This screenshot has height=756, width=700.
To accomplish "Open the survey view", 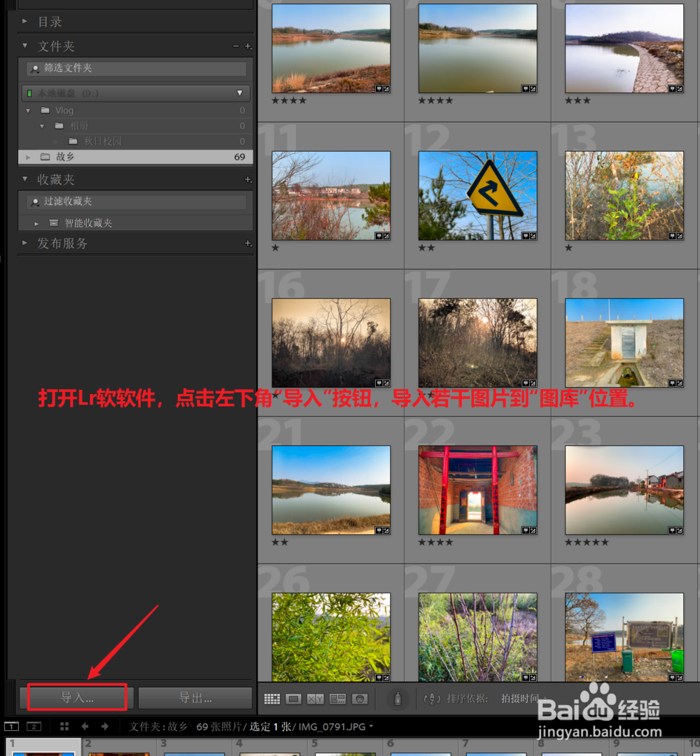I will point(337,699).
